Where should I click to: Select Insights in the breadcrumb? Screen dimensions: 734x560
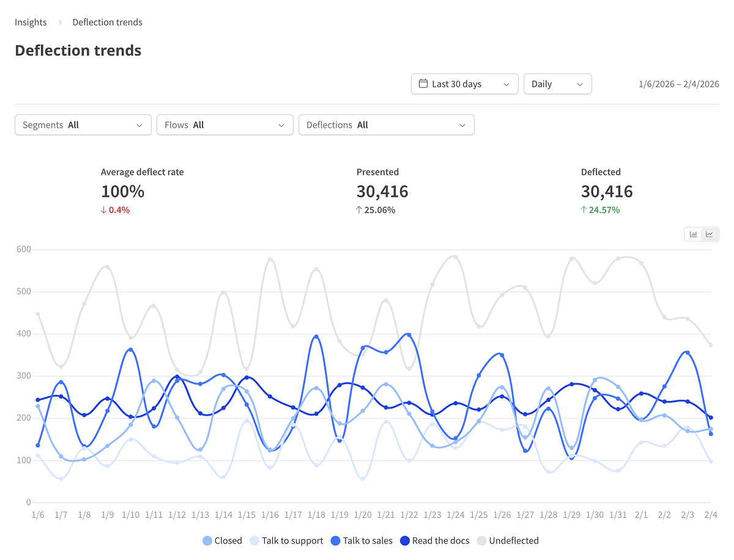pyautogui.click(x=31, y=22)
